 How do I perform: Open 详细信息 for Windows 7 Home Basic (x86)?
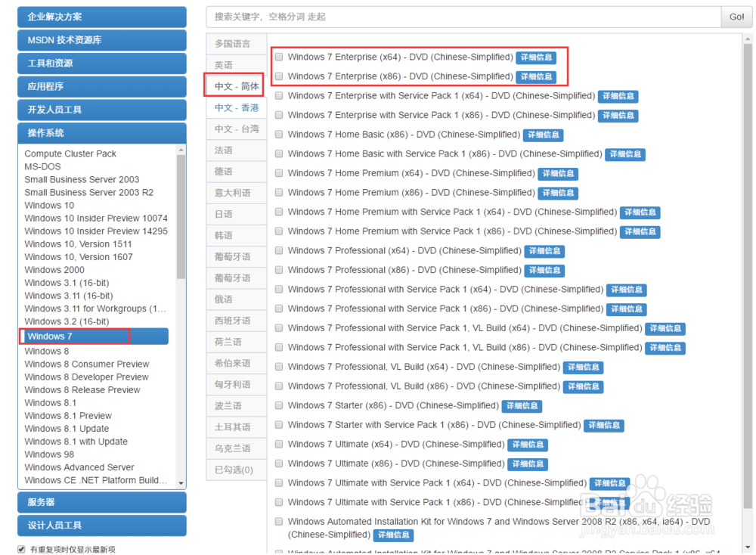544,135
